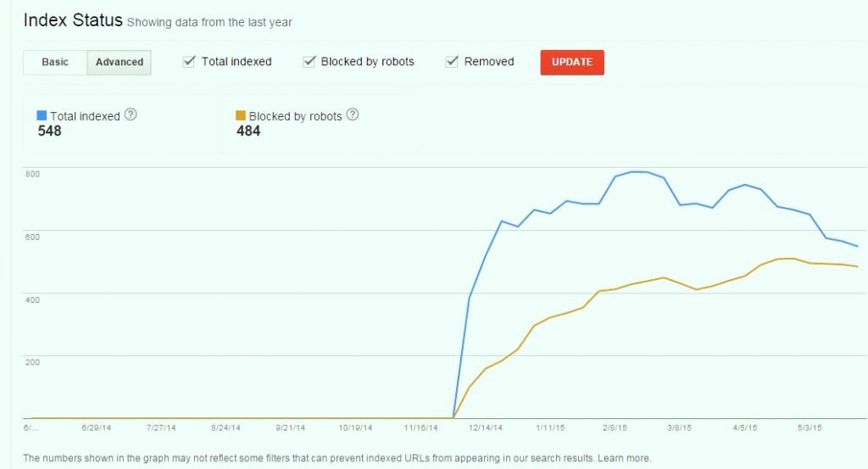Click the Total indexed 548 summary card
868x469 pixels.
122,124
